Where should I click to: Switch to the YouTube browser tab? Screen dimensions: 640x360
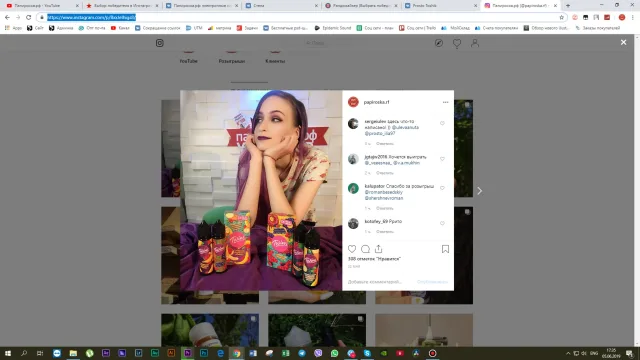click(41, 6)
